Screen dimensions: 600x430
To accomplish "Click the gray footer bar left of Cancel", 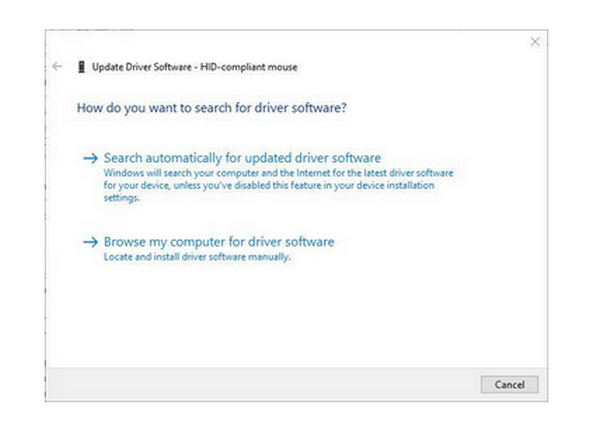I will tap(260, 384).
